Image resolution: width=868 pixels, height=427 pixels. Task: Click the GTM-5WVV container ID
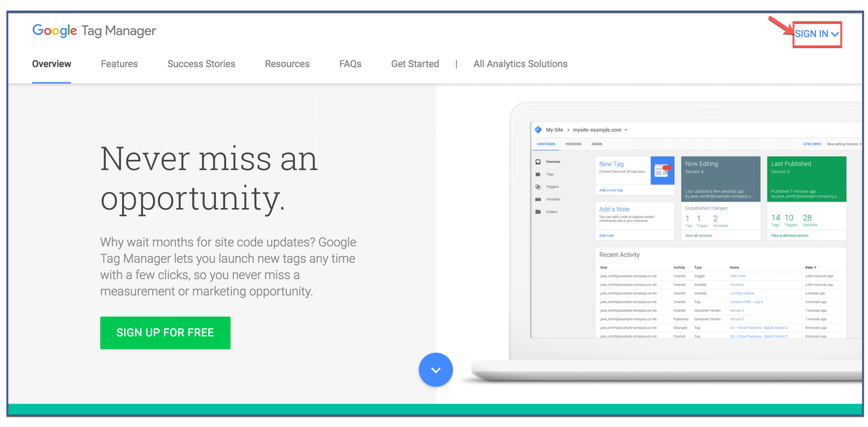pyautogui.click(x=812, y=144)
